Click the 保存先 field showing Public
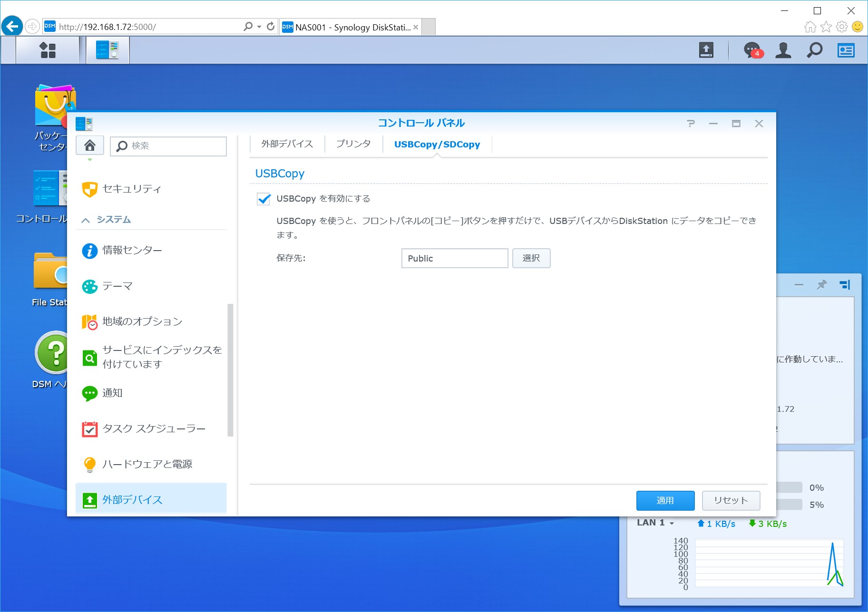 454,258
